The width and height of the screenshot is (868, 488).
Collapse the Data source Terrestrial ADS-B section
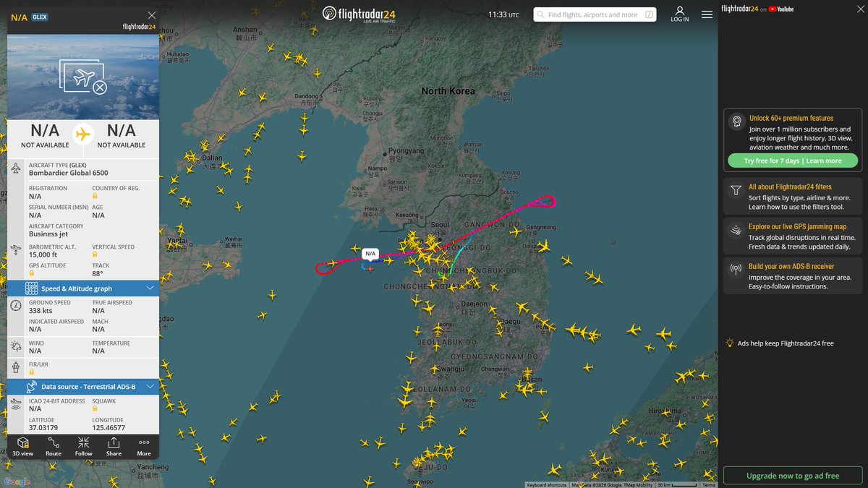coord(150,387)
